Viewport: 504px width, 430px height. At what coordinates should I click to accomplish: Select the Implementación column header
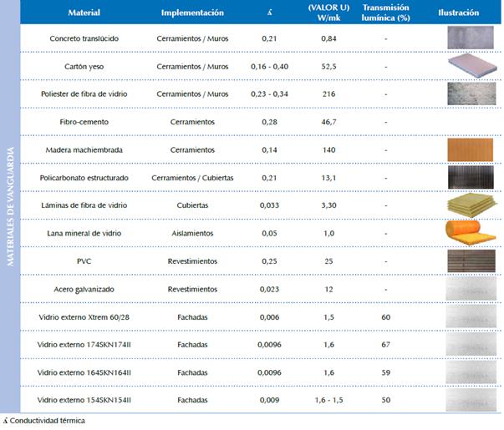pos(191,13)
